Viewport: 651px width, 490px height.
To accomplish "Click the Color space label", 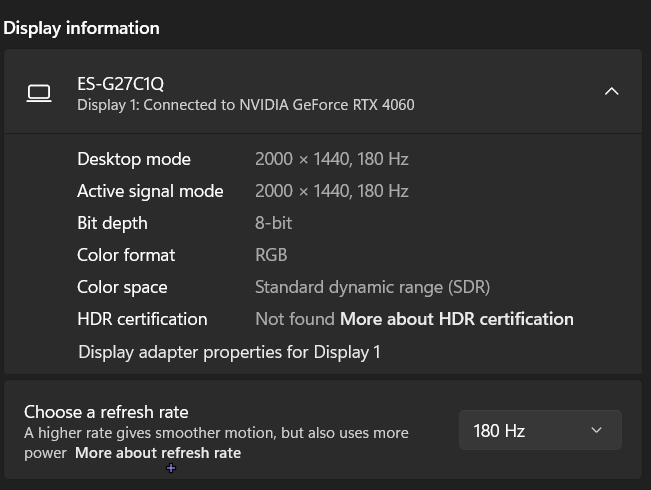I will (122, 287).
